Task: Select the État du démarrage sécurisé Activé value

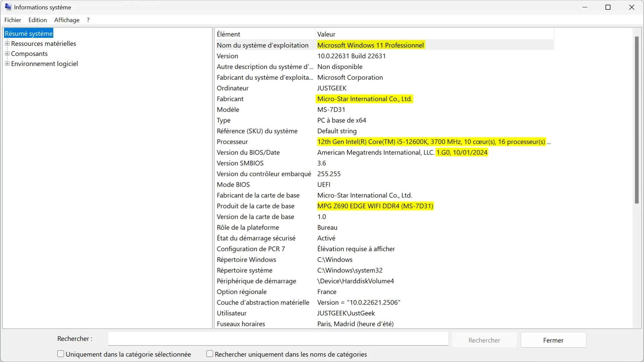Action: (x=326, y=238)
